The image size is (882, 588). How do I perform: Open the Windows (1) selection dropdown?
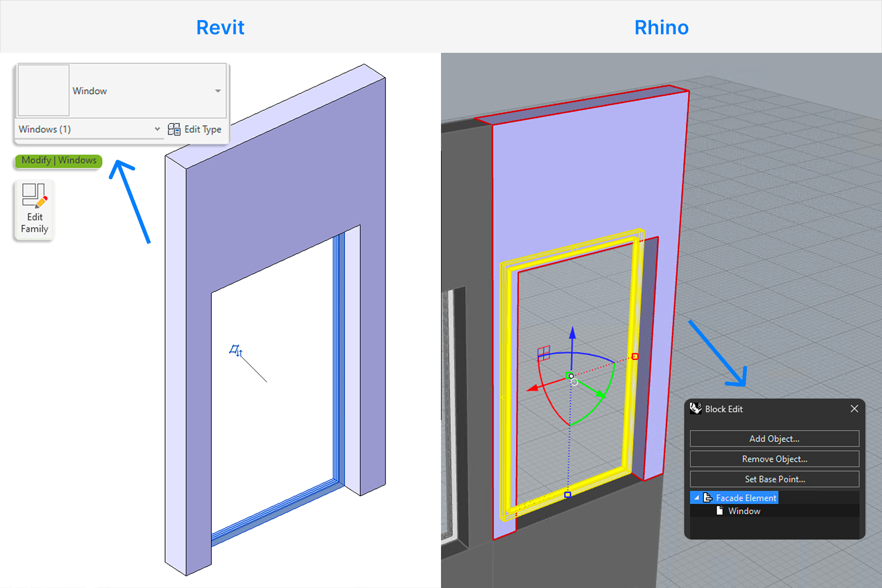[157, 129]
